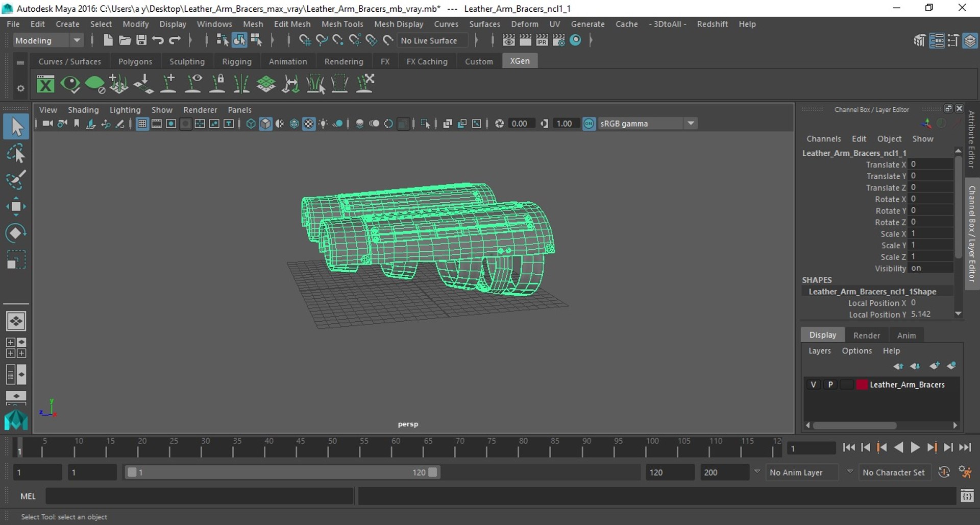
Task: Switch to the Rigging shelf tab
Action: pyautogui.click(x=237, y=61)
